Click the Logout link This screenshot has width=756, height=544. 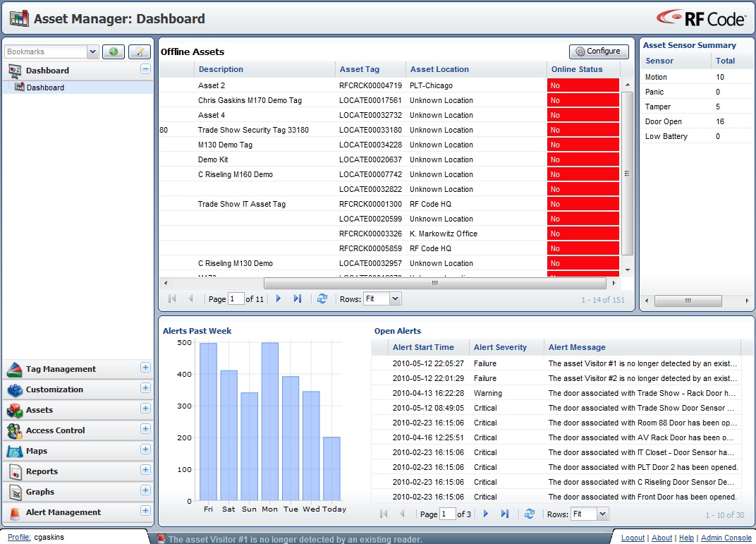tap(633, 538)
